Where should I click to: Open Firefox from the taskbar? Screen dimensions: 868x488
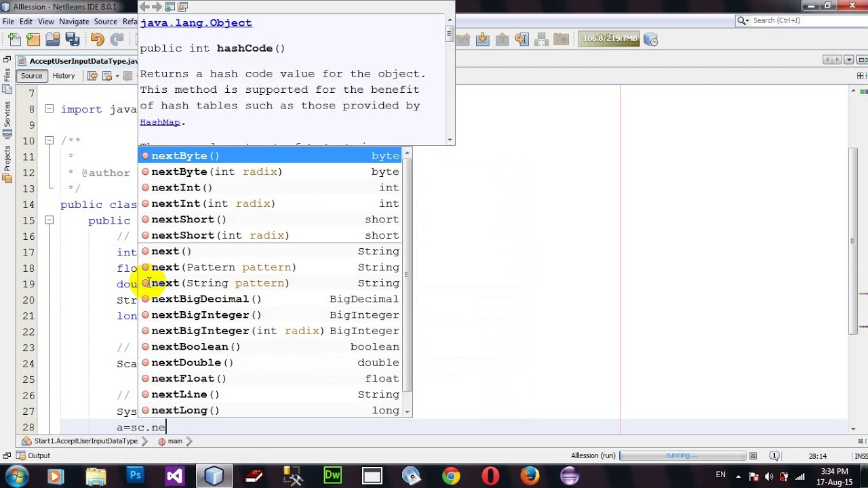pos(530,476)
